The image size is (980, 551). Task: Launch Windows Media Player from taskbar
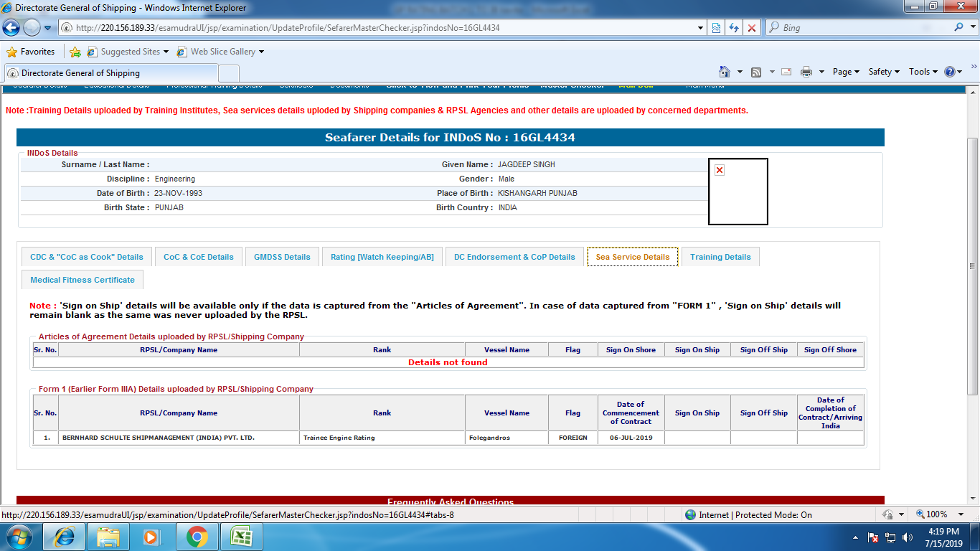pyautogui.click(x=151, y=537)
